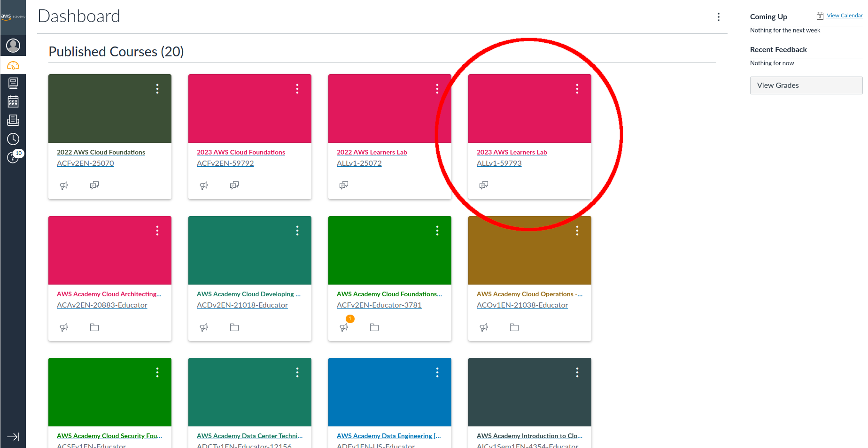The image size is (868, 448).
Task: Open the Account profile in sidebar
Action: coord(13,46)
